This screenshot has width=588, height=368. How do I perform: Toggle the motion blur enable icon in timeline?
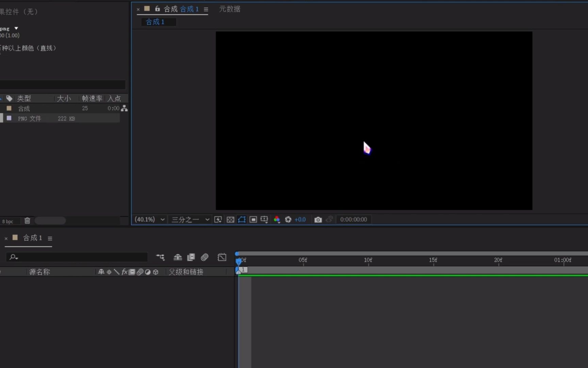coord(205,257)
